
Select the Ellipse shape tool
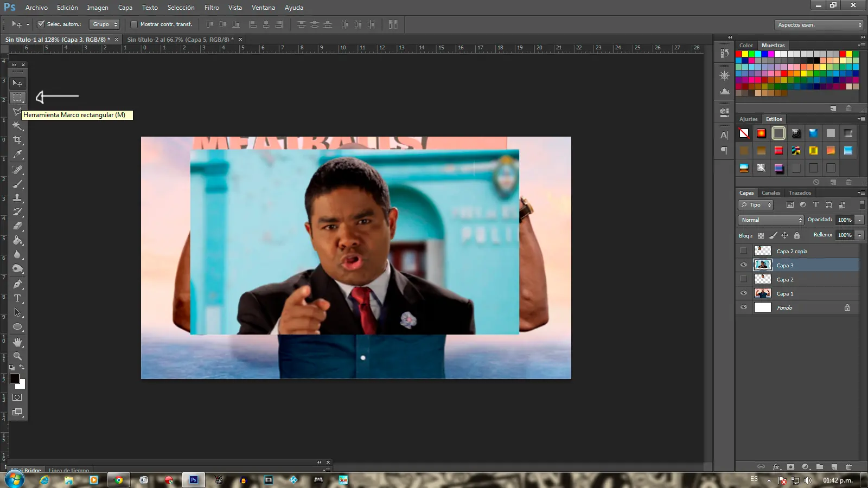click(x=17, y=327)
